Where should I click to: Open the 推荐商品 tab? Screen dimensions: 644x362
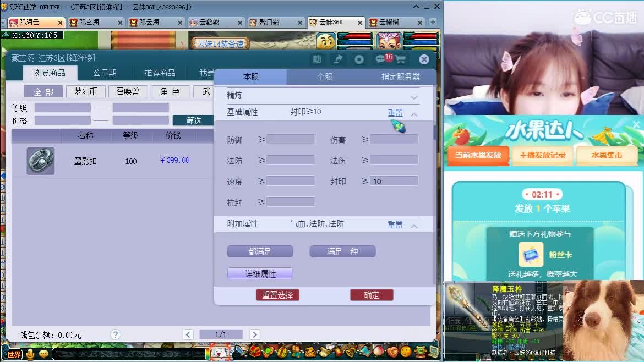[x=160, y=73]
